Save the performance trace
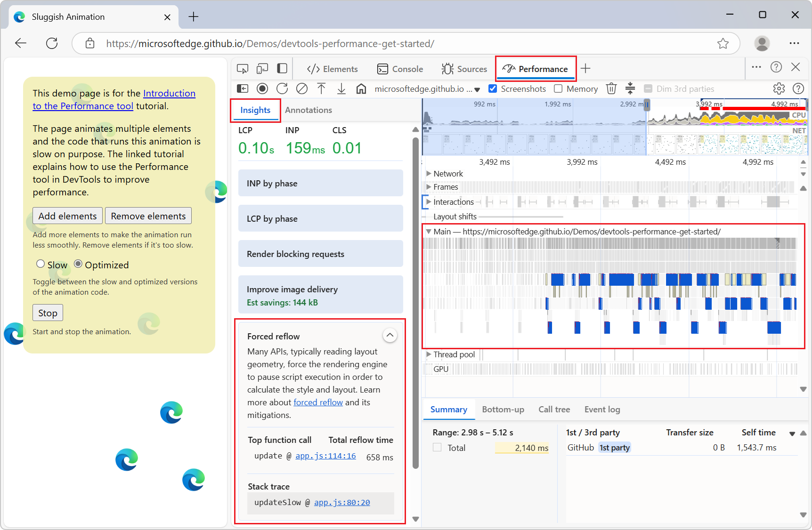 [341, 88]
